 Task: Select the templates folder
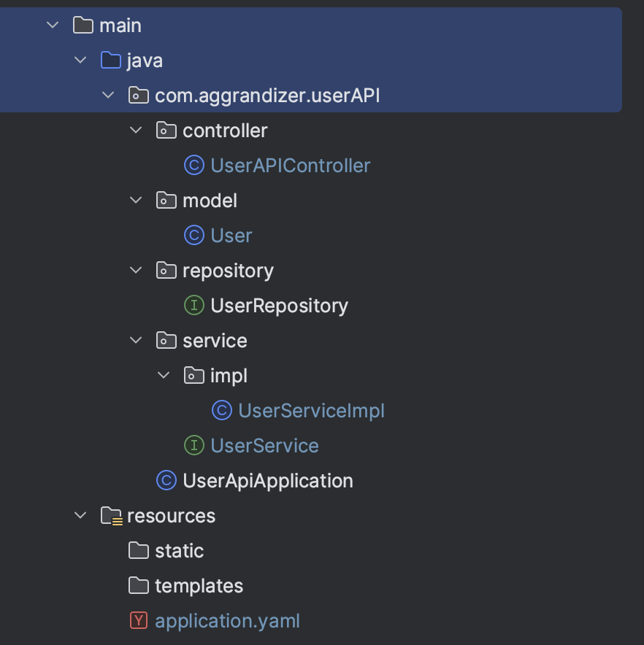(199, 586)
